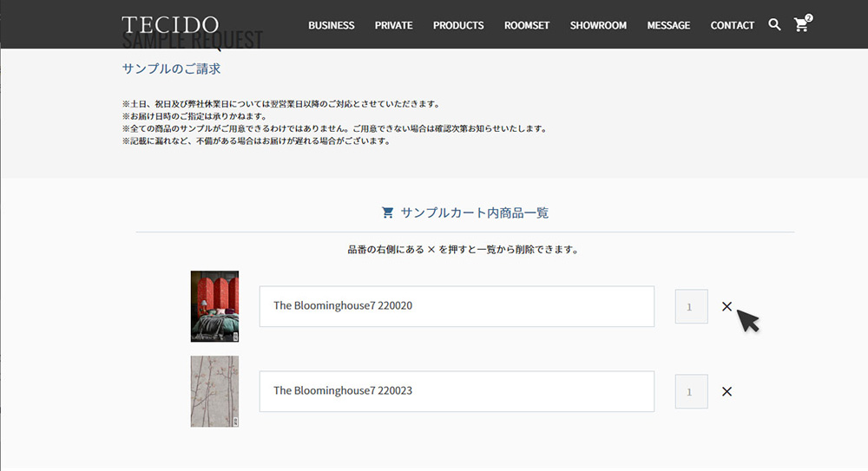
Task: Open the BUSINESS menu
Action: tap(331, 25)
